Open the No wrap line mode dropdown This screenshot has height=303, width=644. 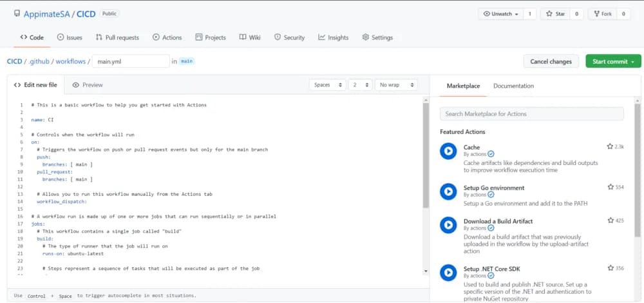396,85
